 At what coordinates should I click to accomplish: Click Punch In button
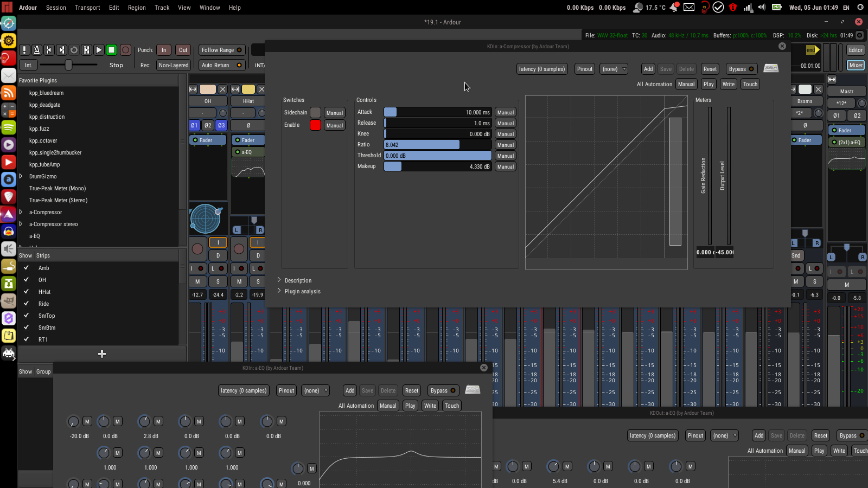[164, 50]
